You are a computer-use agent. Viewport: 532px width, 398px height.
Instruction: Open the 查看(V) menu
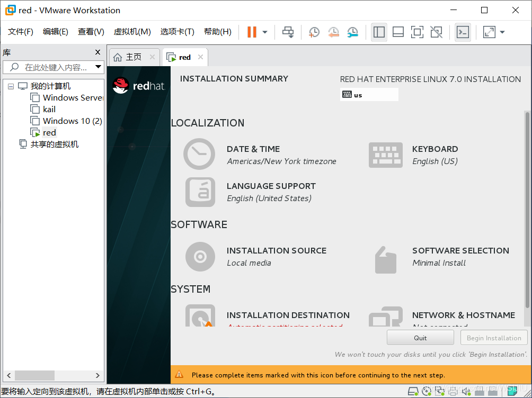point(91,32)
